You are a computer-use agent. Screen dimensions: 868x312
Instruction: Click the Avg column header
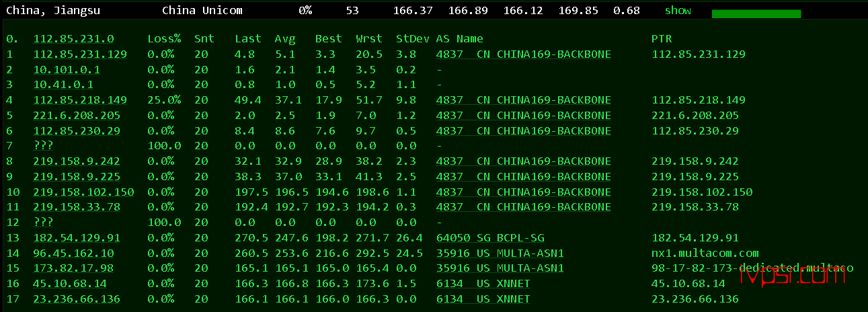(285, 39)
